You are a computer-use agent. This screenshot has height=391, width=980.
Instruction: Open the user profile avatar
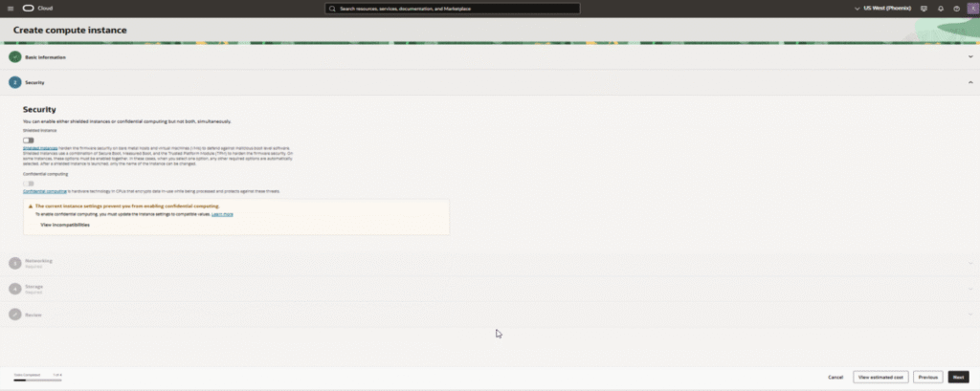coord(971,8)
